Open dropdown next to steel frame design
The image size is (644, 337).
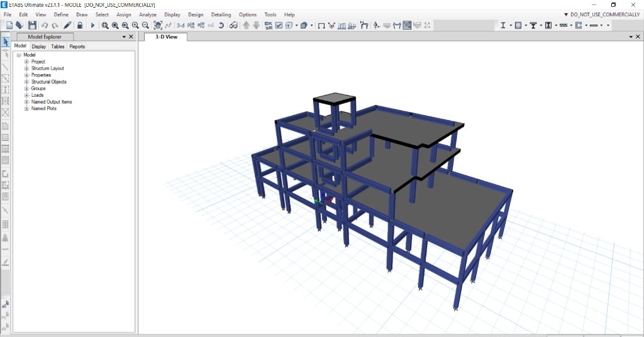click(x=511, y=25)
